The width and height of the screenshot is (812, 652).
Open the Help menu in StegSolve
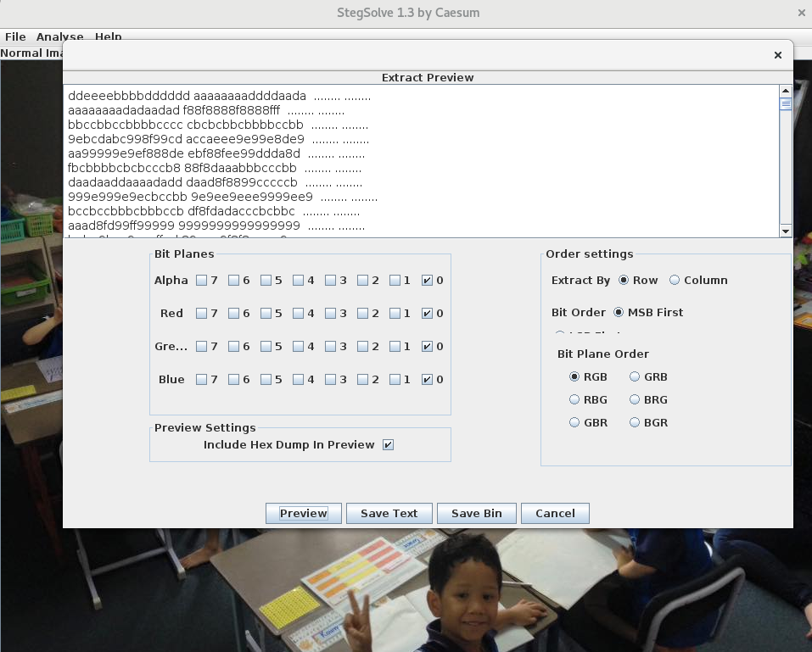pyautogui.click(x=109, y=36)
